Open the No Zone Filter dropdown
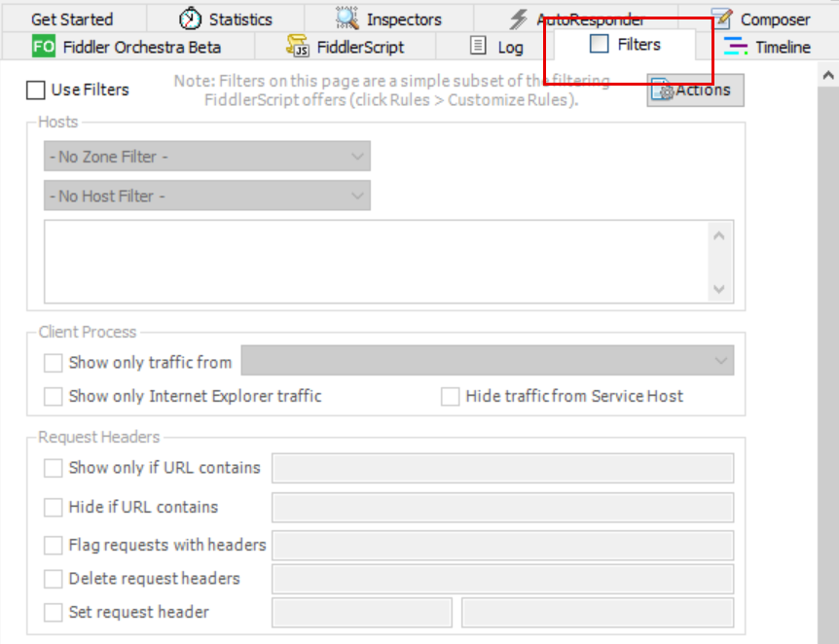This screenshot has height=644, width=839. click(x=207, y=157)
